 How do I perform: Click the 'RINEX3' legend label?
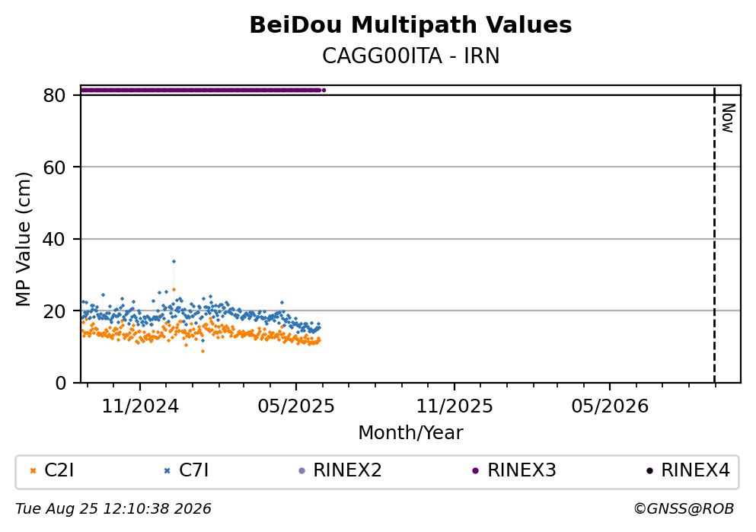pyautogui.click(x=522, y=470)
